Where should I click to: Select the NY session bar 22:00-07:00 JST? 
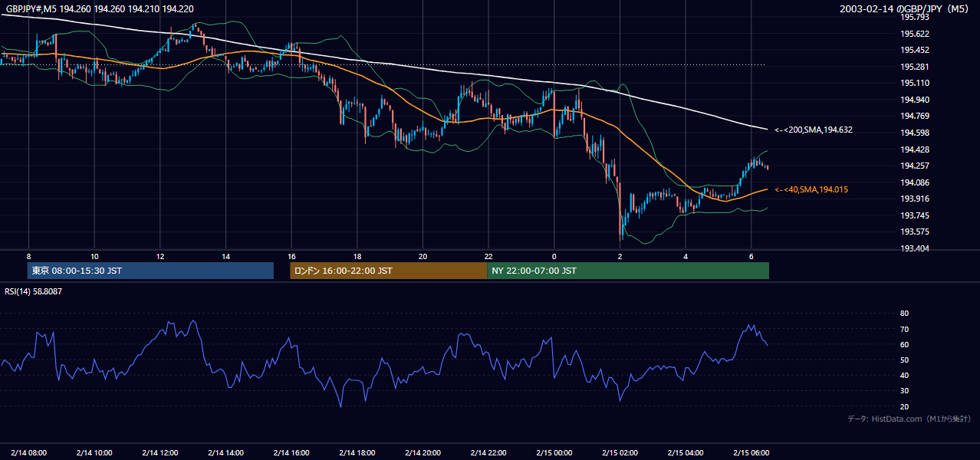(628, 271)
